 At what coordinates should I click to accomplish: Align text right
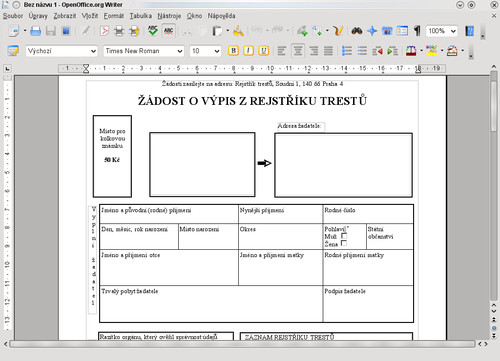pos(313,51)
